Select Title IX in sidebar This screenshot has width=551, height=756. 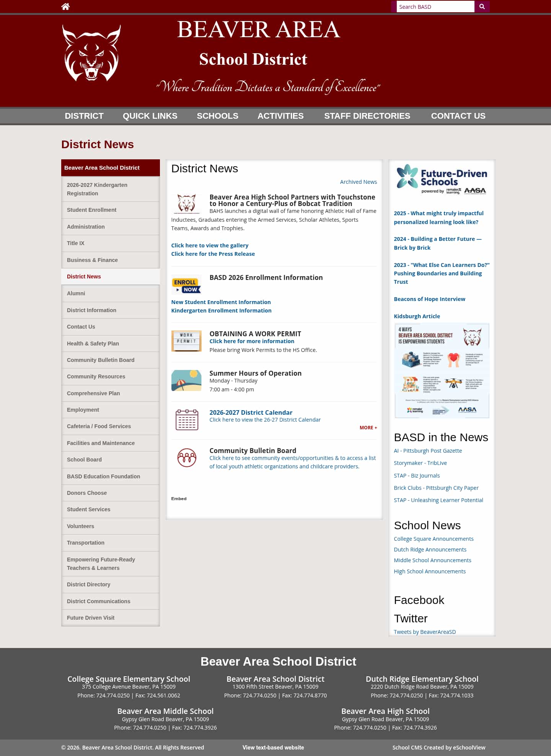111,243
